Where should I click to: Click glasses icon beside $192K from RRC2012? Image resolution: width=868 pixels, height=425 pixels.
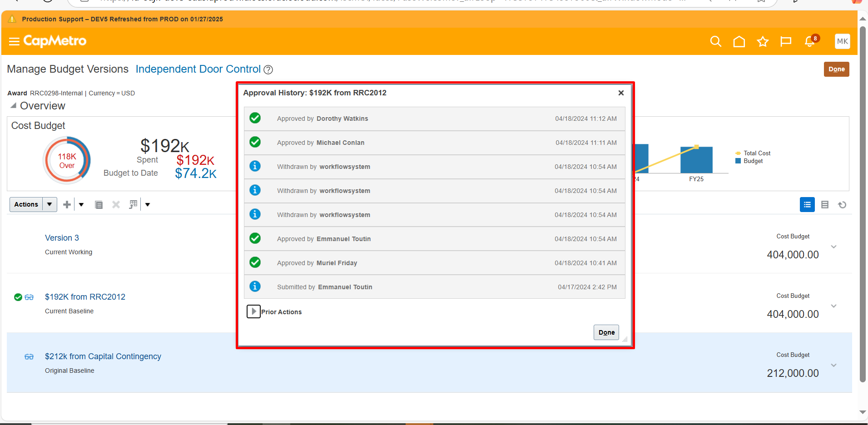tap(29, 297)
